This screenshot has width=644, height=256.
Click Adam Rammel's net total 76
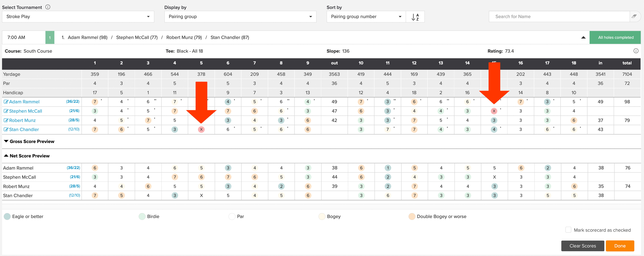pyautogui.click(x=627, y=168)
